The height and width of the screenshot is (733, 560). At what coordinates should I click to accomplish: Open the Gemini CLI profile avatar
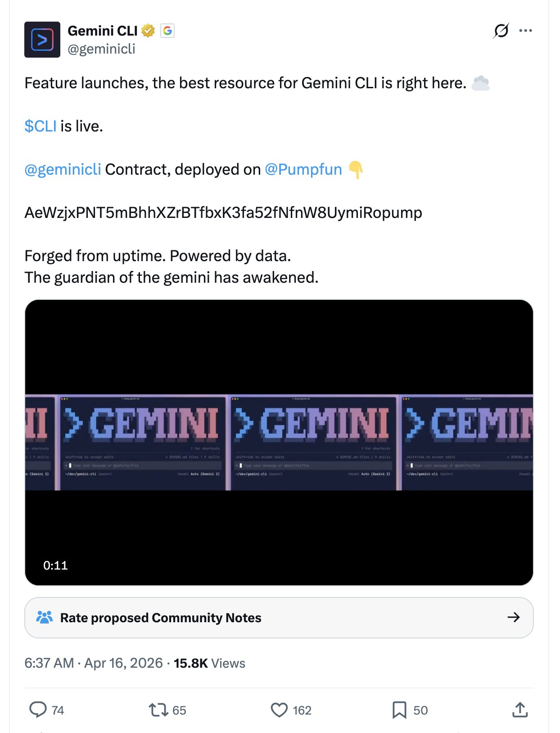(42, 40)
